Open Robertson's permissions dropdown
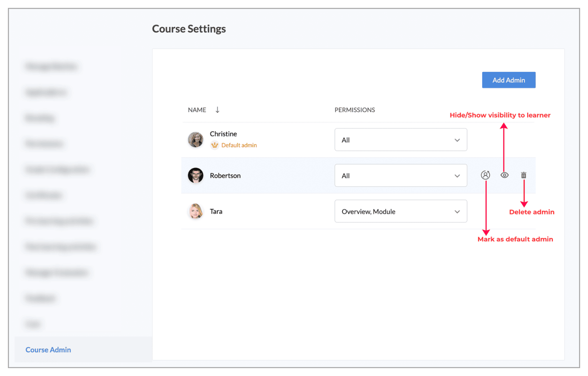The height and width of the screenshot is (376, 588). [401, 175]
